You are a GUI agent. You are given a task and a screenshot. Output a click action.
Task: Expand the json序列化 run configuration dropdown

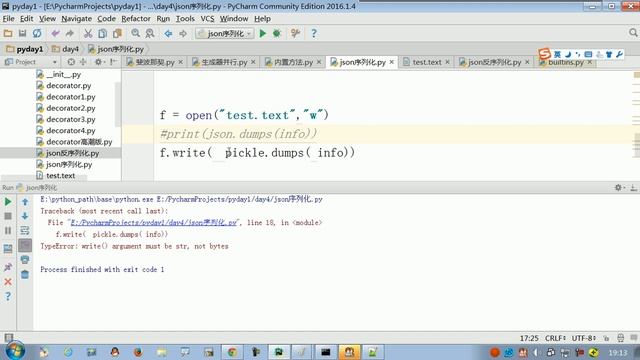pyautogui.click(x=224, y=33)
